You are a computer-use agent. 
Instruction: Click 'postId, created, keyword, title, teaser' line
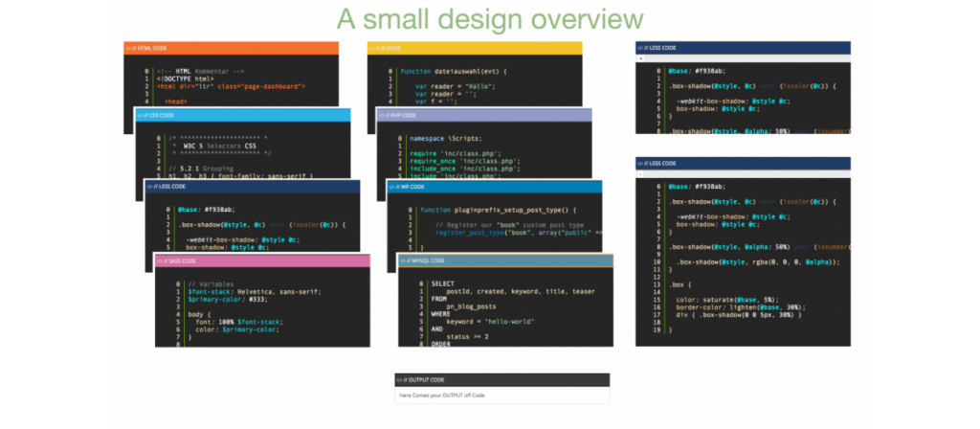pyautogui.click(x=521, y=291)
